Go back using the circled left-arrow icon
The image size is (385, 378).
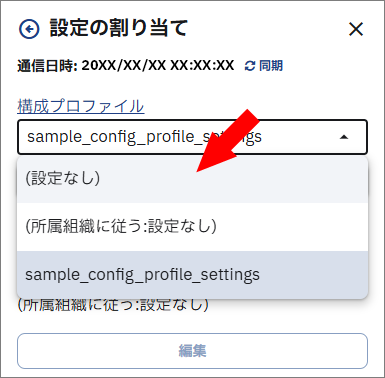pos(29,29)
